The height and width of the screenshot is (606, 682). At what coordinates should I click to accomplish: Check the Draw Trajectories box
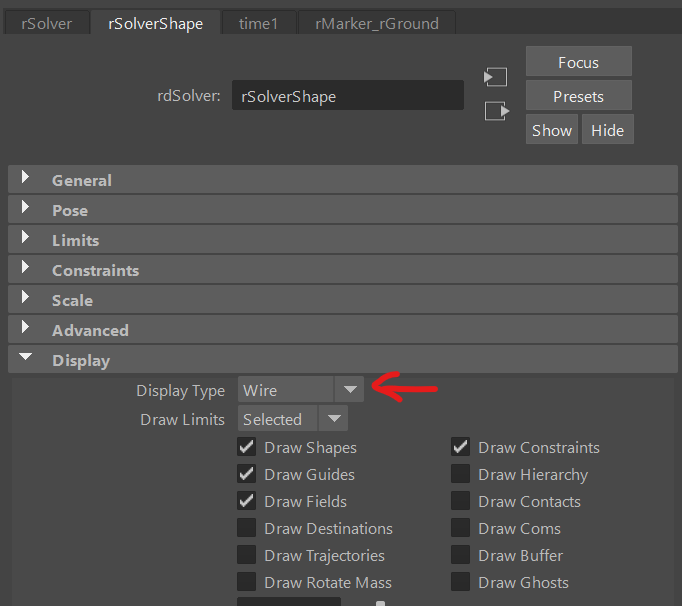point(246,555)
